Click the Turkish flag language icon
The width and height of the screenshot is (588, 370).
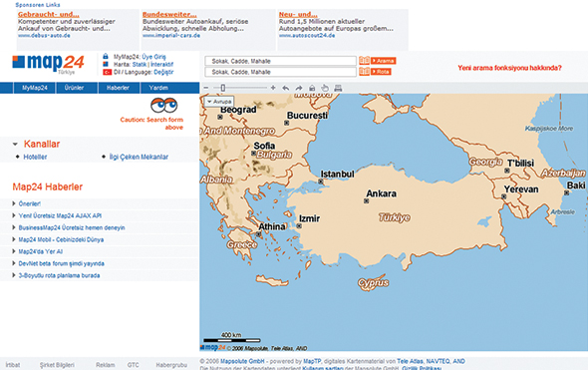(108, 72)
